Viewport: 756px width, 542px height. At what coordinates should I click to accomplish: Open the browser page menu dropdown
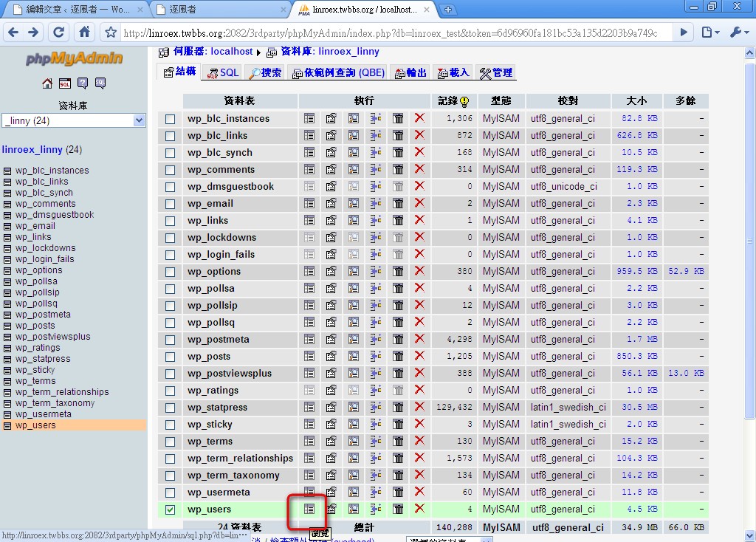coord(711,32)
